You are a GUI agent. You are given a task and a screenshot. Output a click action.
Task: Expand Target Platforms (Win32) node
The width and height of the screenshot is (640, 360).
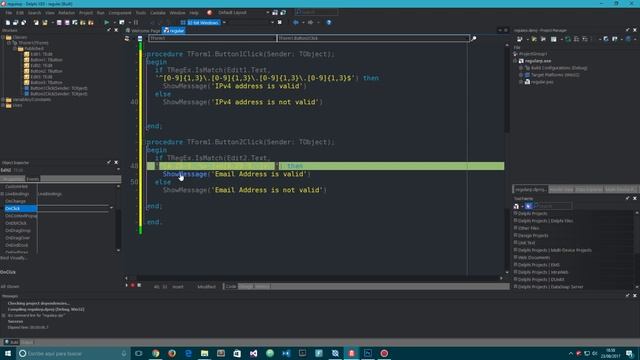pos(521,75)
